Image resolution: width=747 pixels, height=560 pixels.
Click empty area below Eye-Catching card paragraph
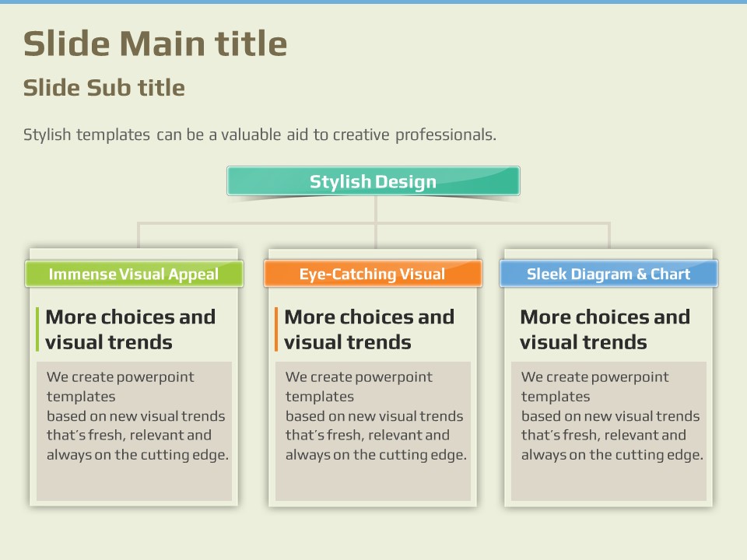click(373, 484)
